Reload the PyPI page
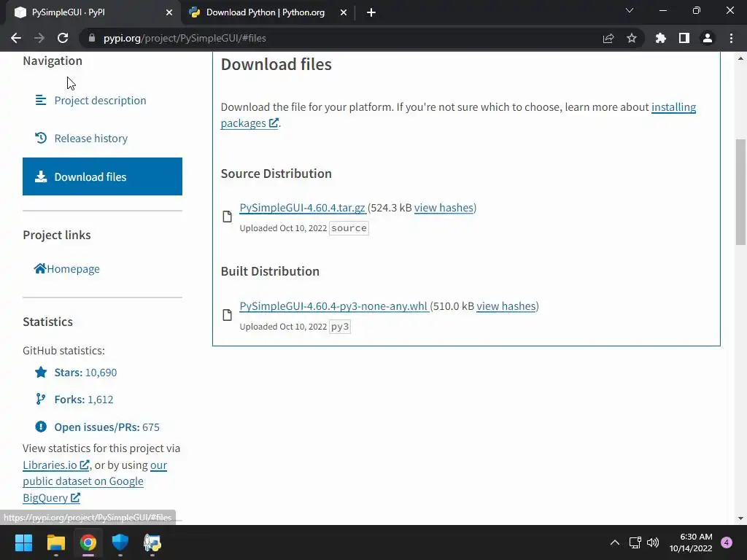 63,38
